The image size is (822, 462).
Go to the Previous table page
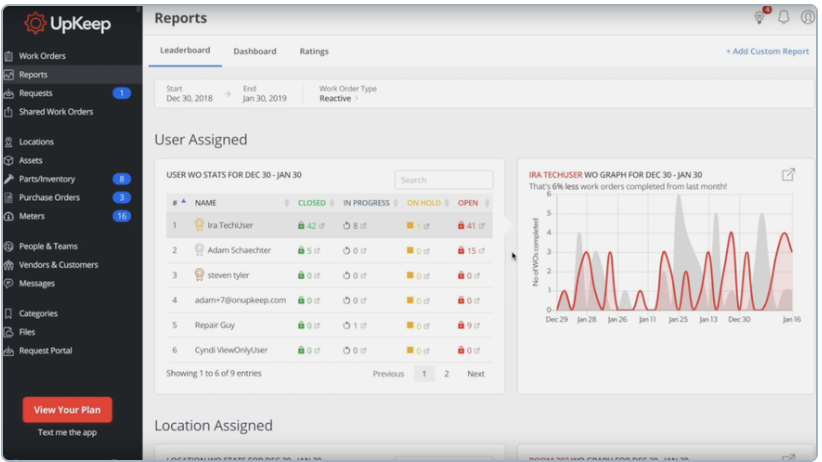click(x=388, y=374)
